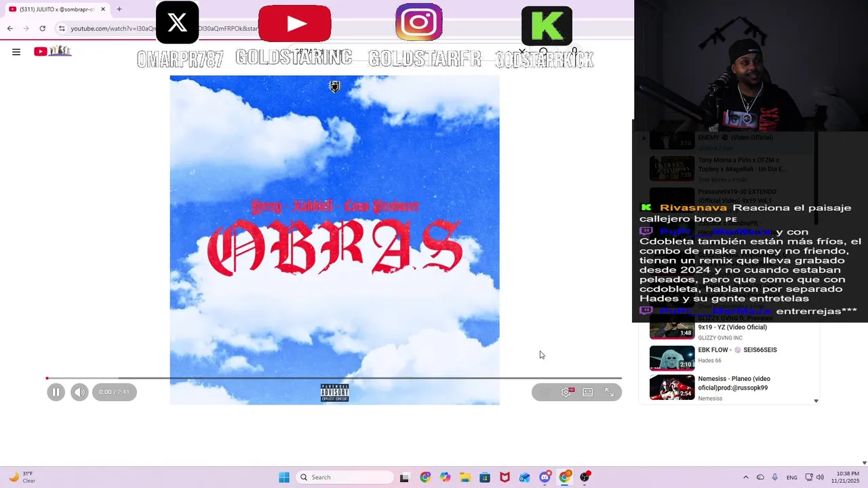Visit the Hades 66 channel
Viewport: 868px width, 488px height.
pos(709,361)
